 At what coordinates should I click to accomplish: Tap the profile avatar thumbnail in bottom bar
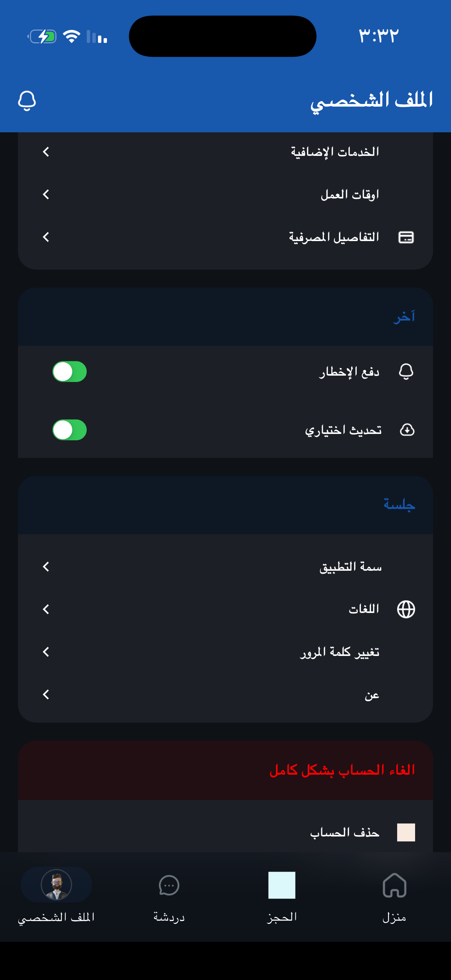pyautogui.click(x=56, y=885)
